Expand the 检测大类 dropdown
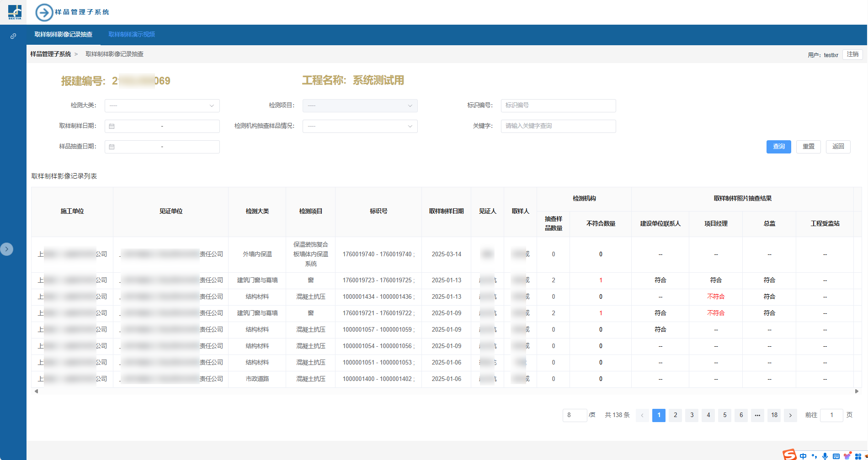 tap(162, 106)
